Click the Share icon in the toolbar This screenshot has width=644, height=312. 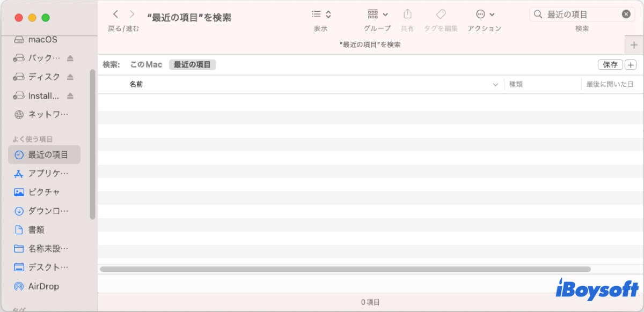pyautogui.click(x=407, y=14)
